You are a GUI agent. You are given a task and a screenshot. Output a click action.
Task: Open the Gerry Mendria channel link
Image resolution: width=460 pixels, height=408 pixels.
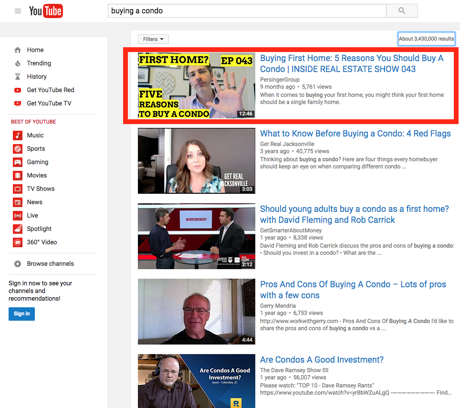click(278, 305)
